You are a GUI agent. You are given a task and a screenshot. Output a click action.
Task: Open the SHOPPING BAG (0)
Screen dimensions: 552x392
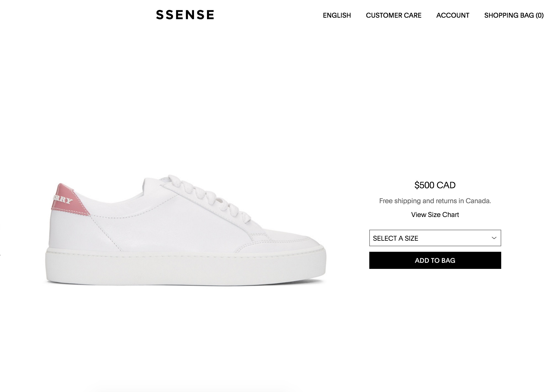pos(514,15)
